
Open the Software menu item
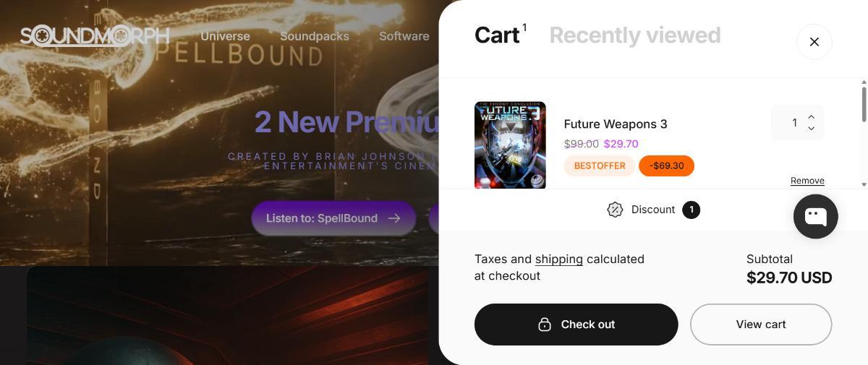click(404, 36)
